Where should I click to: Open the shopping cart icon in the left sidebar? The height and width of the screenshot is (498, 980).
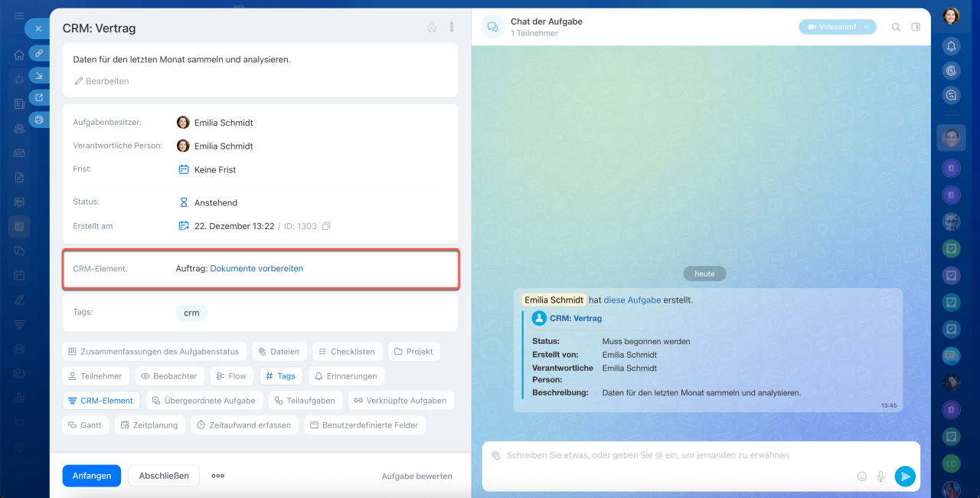(x=19, y=422)
